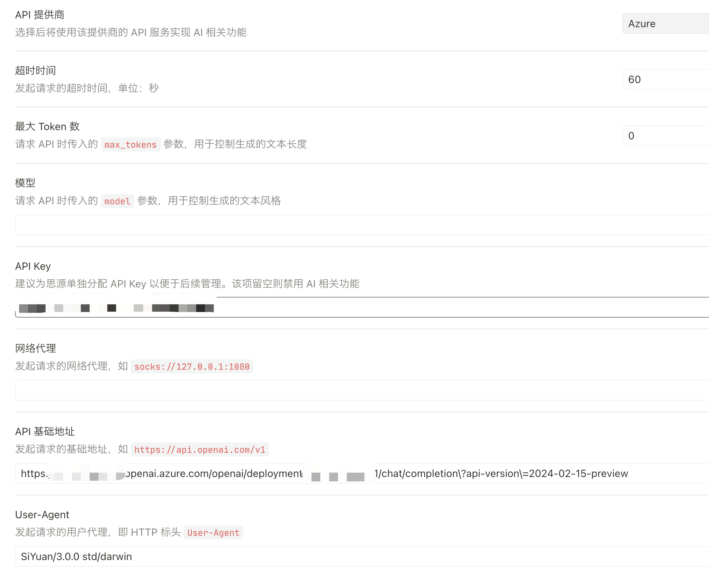Click the https://api.openai.com/v1 example code

point(199,450)
